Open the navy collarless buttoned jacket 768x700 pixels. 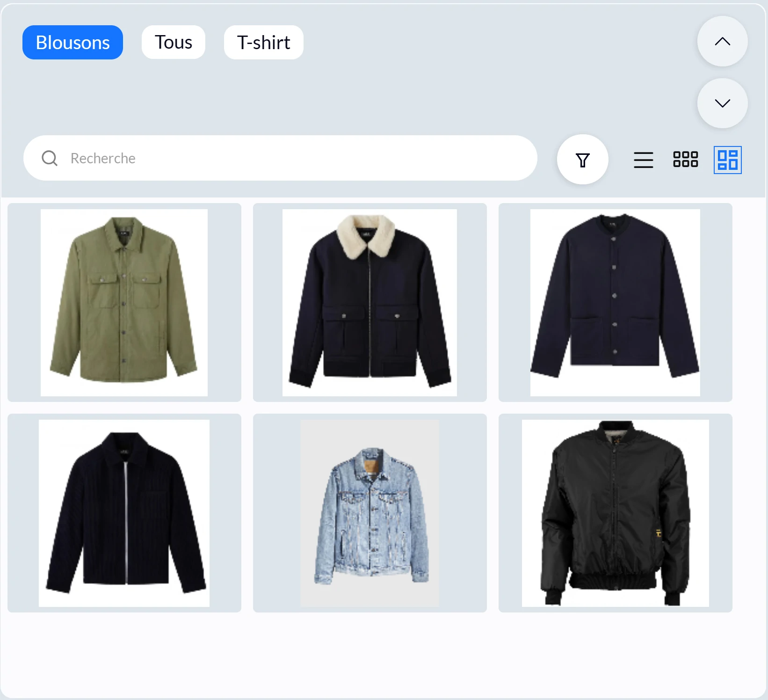click(x=616, y=302)
